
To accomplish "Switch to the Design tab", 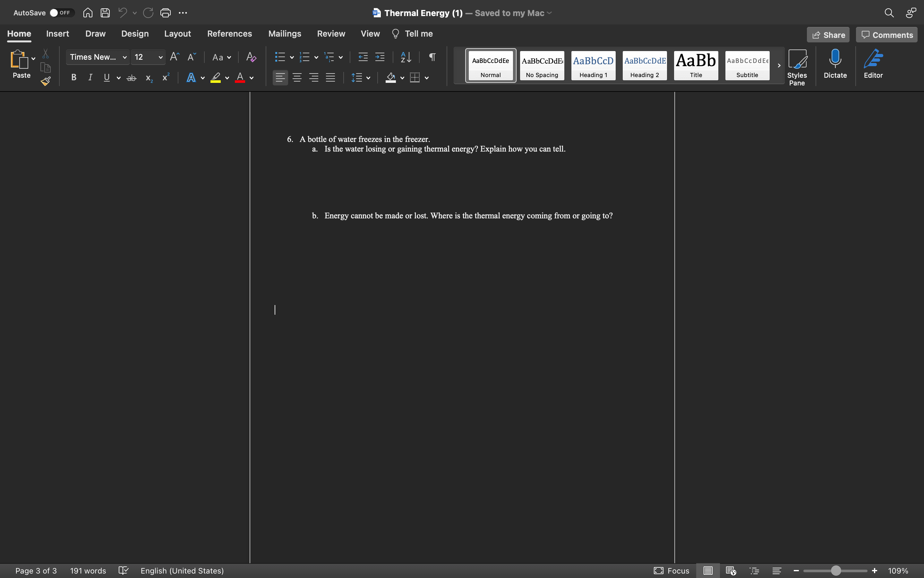I will pyautogui.click(x=135, y=34).
